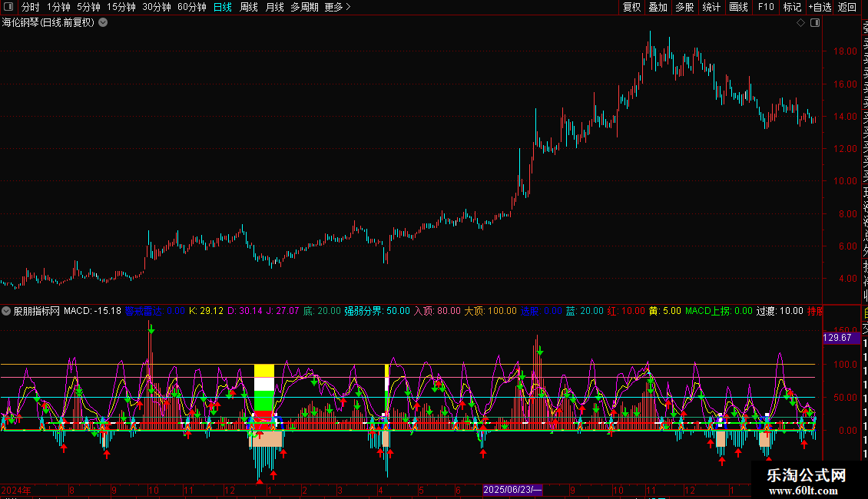Image resolution: width=868 pixels, height=499 pixels.
Task: Open the 多股 multi-stock view
Action: (x=684, y=7)
